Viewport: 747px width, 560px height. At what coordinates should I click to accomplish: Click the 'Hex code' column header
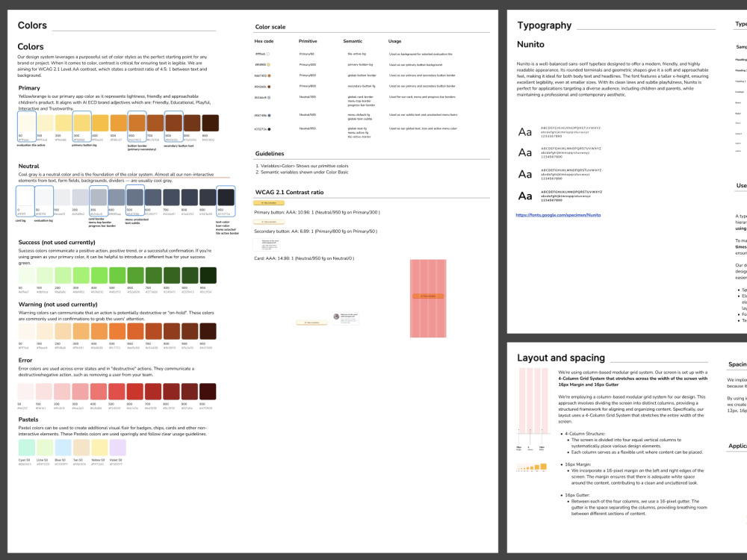(x=264, y=41)
